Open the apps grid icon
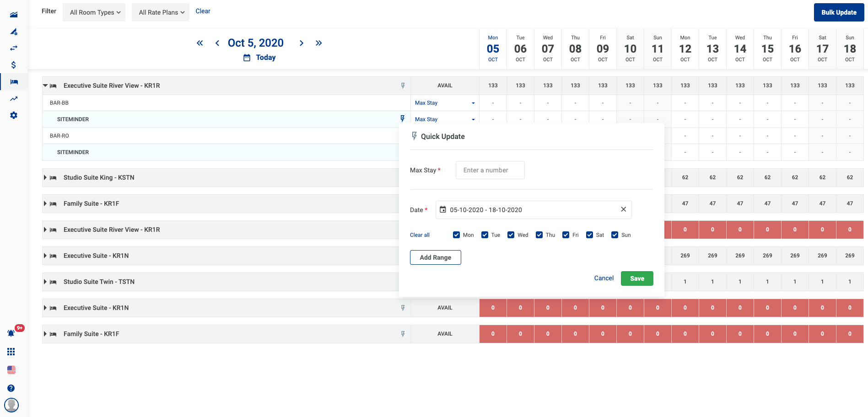 point(11,352)
